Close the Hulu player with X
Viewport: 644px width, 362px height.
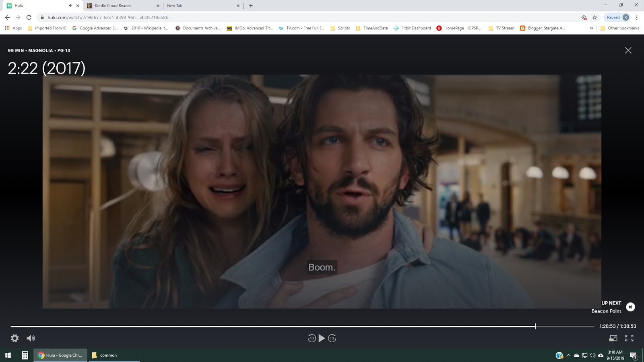coord(628,50)
